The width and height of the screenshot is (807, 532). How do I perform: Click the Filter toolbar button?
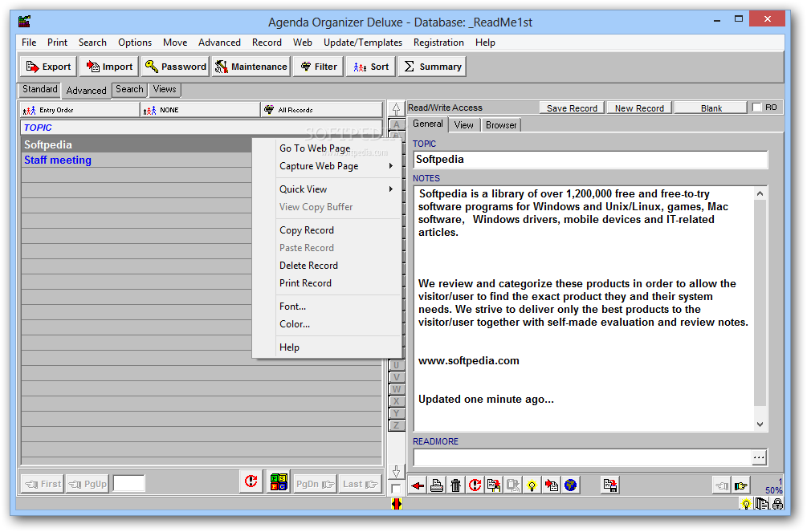pos(318,67)
